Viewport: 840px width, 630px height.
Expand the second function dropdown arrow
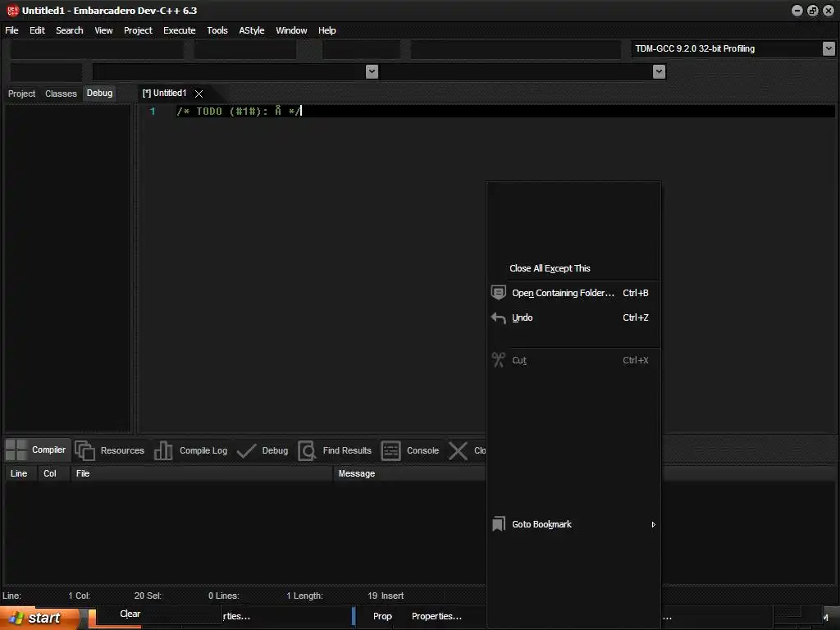pyautogui.click(x=659, y=71)
